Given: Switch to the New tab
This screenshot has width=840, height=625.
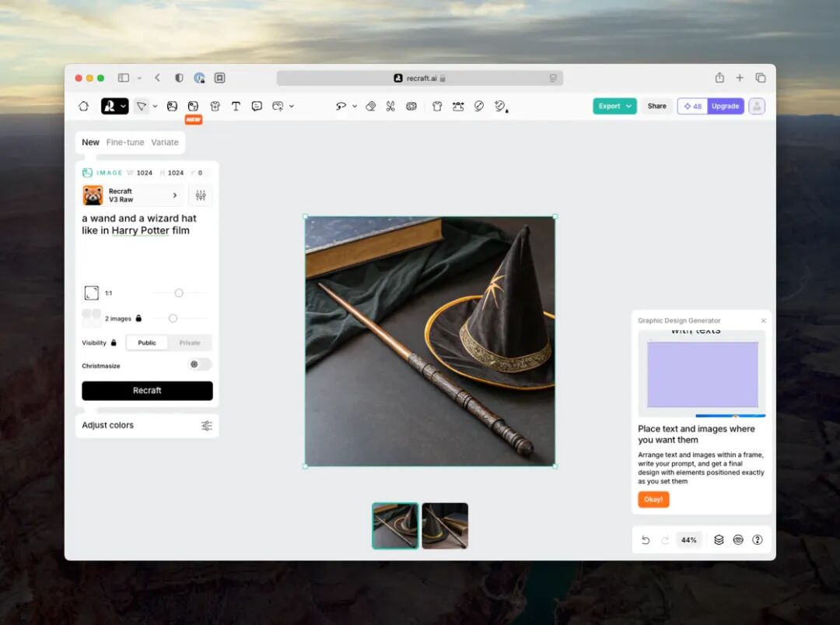Looking at the screenshot, I should [x=90, y=142].
